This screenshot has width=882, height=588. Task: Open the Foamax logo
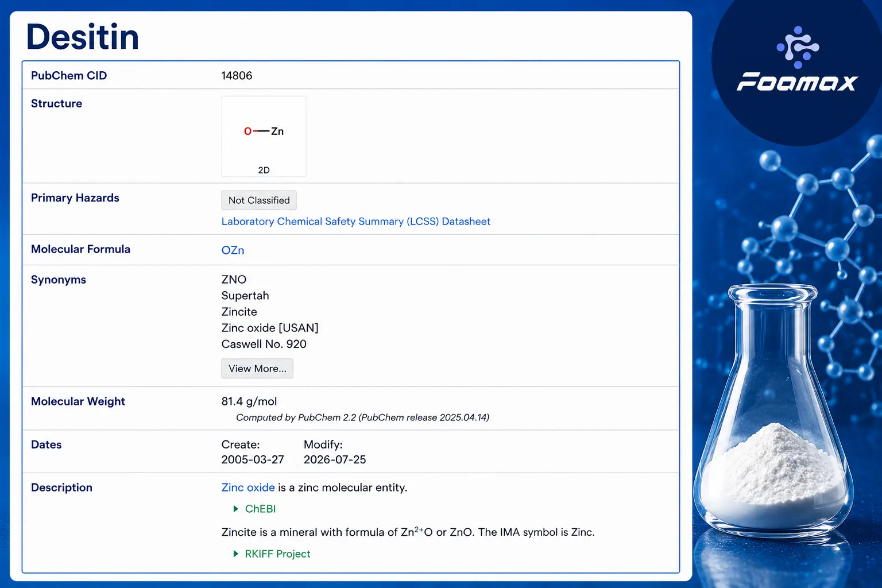click(798, 59)
